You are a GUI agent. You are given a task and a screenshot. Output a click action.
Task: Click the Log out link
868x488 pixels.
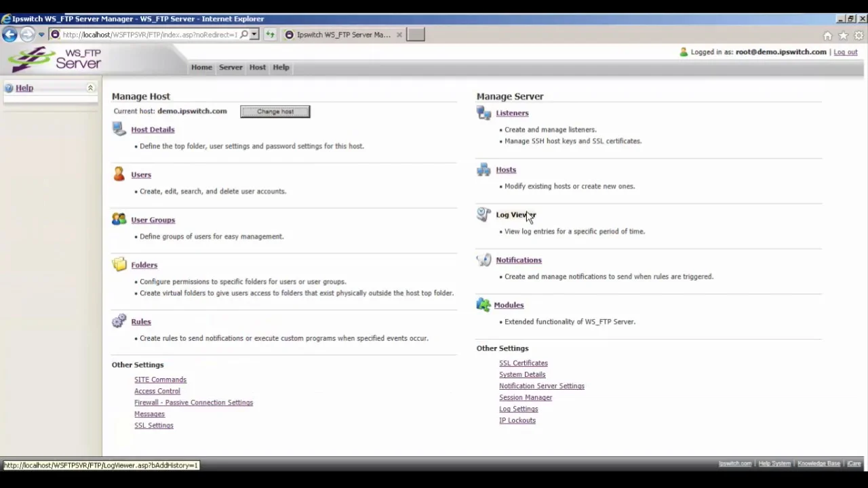[x=846, y=52]
